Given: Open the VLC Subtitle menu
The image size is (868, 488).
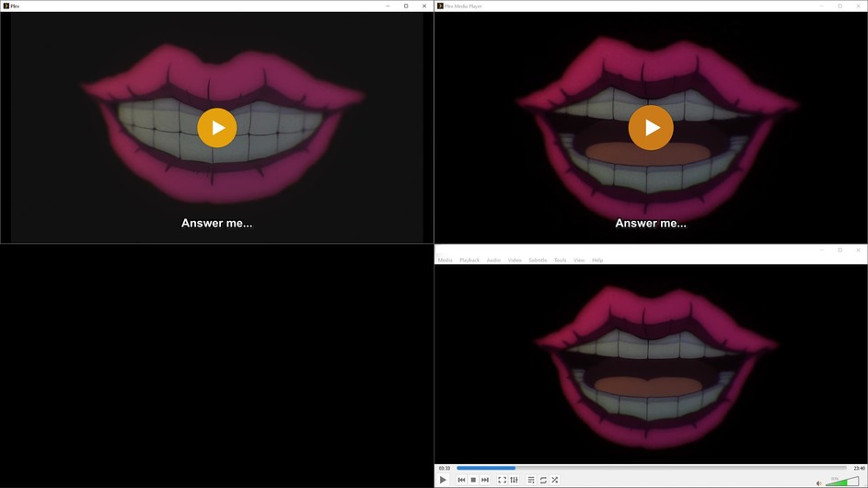Looking at the screenshot, I should pos(538,260).
